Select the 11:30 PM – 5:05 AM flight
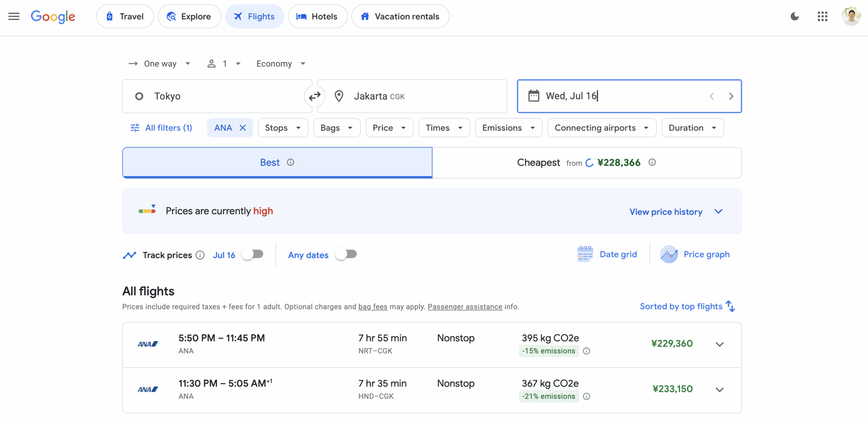 pos(432,390)
